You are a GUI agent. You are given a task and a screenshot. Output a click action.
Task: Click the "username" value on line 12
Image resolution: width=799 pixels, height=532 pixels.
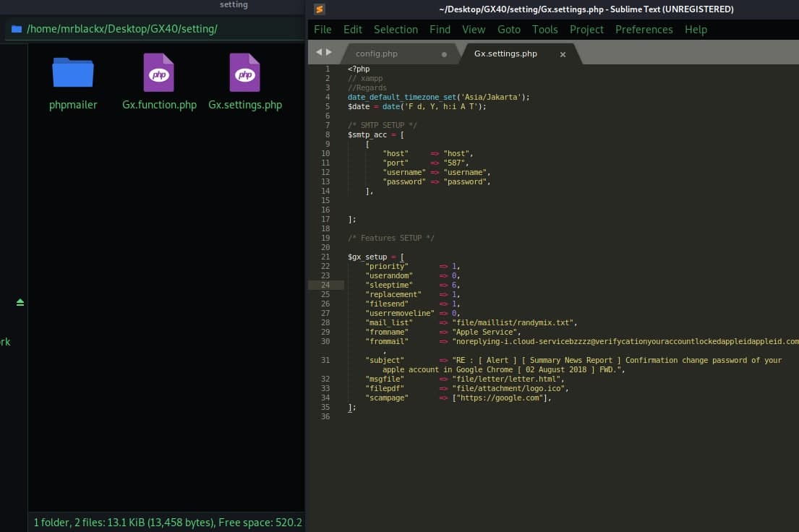click(465, 172)
